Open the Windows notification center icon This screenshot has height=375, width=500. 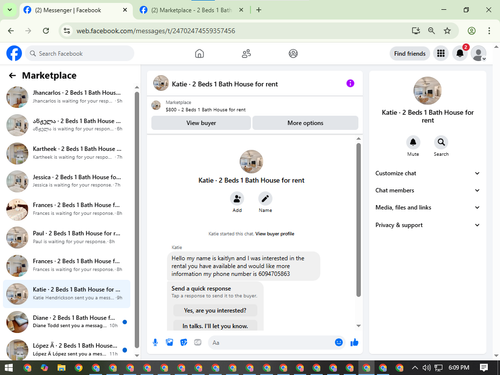coord(484,368)
